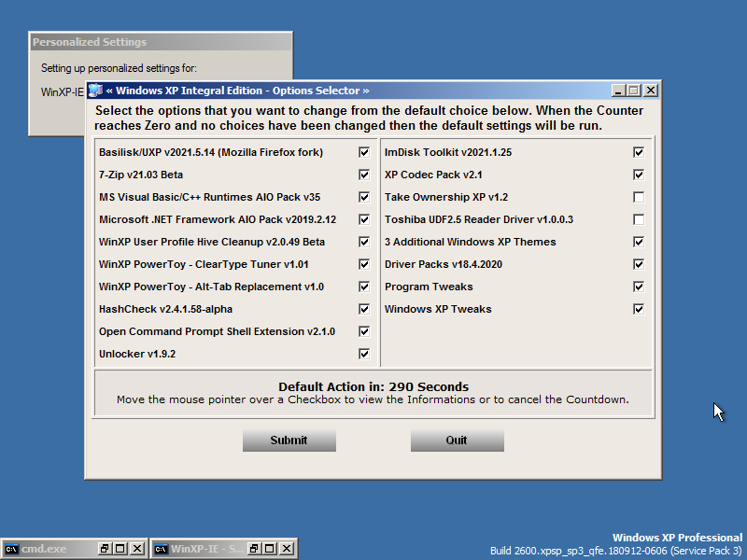The height and width of the screenshot is (560, 747).
Task: Uncheck Basilisk/UXP v2021.5.14 checkbox
Action: pyautogui.click(x=364, y=152)
